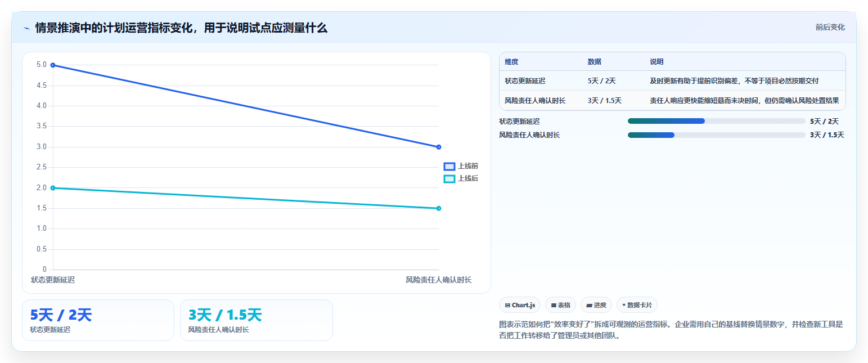The height and width of the screenshot is (363, 868).
Task: Click the 3天 / 1.5天 table data cell
Action: tap(605, 101)
